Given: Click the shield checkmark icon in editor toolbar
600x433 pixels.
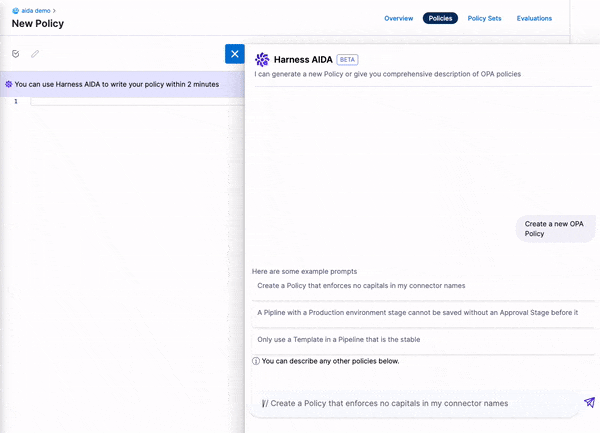Looking at the screenshot, I should (x=16, y=54).
